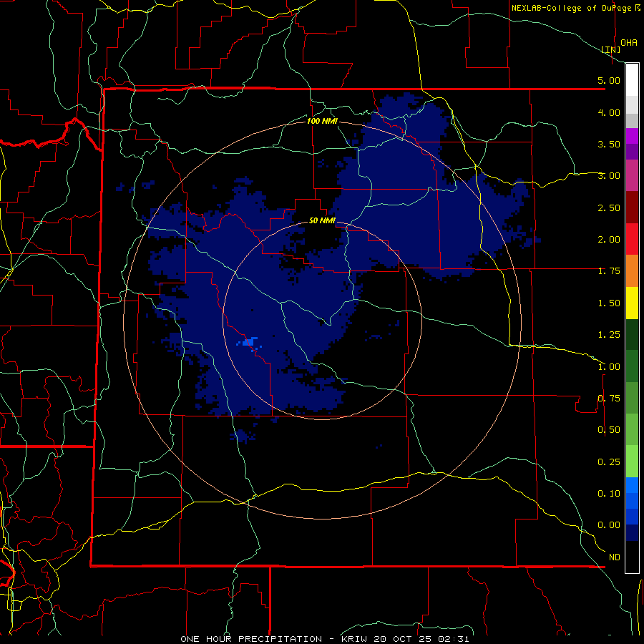Click the 4.00 legend value
This screenshot has height=644, width=644.
coord(609,112)
